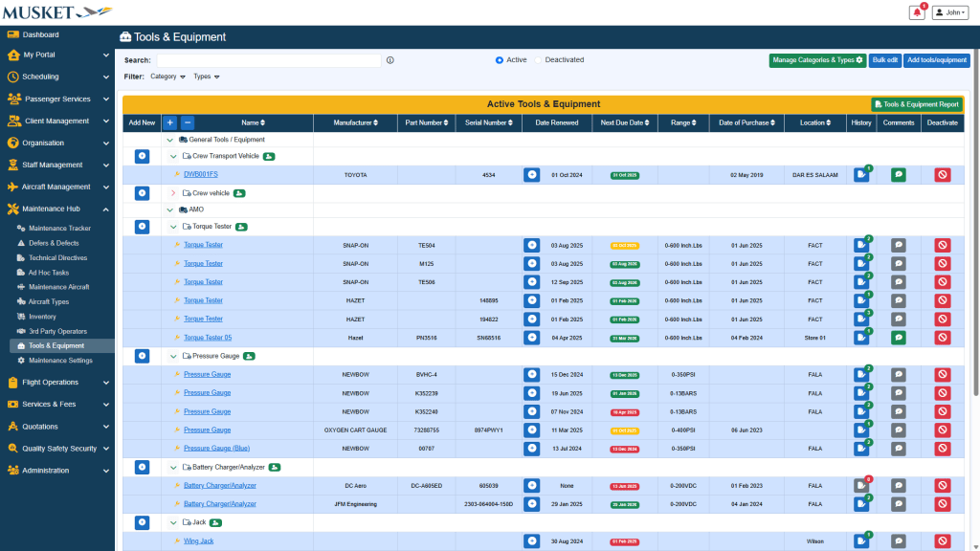The image size is (980, 551).
Task: Collapse the General Tools / Equipment group
Action: click(x=170, y=140)
